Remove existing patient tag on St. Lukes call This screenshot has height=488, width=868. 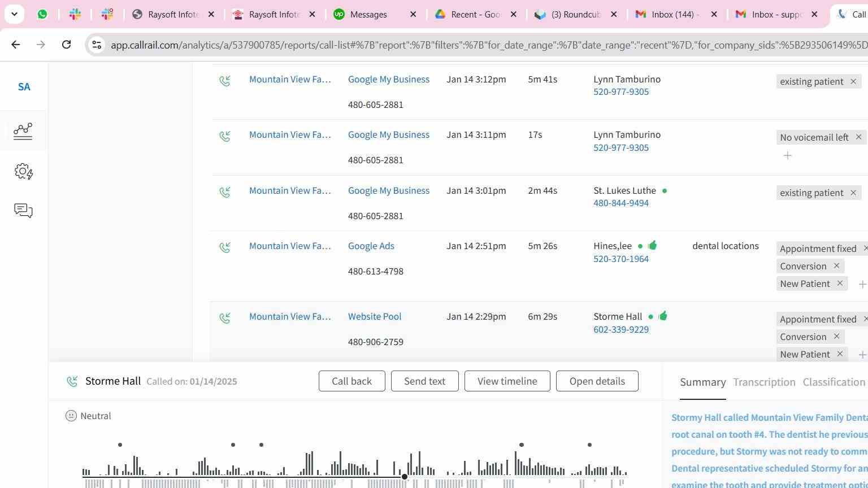pyautogui.click(x=853, y=193)
